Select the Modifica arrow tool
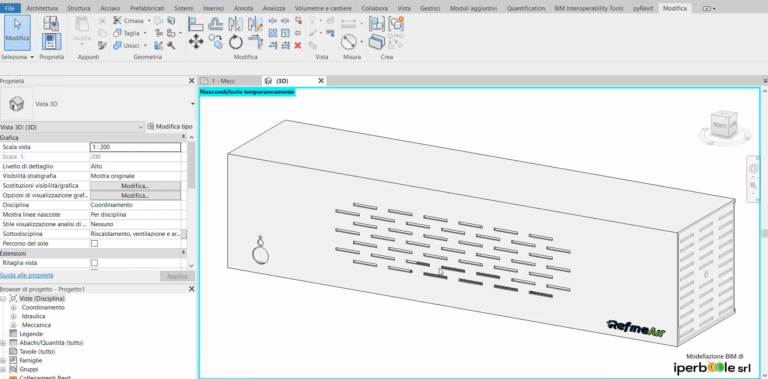This screenshot has height=379, width=768. 18,32
